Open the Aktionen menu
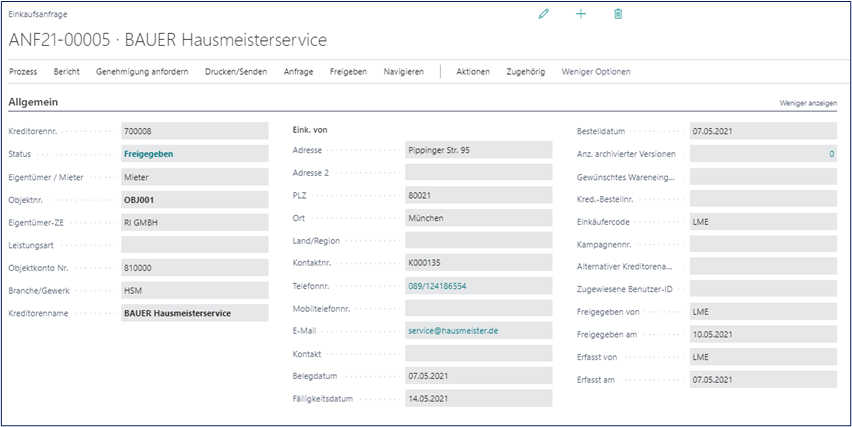This screenshot has height=427, width=852. (473, 72)
